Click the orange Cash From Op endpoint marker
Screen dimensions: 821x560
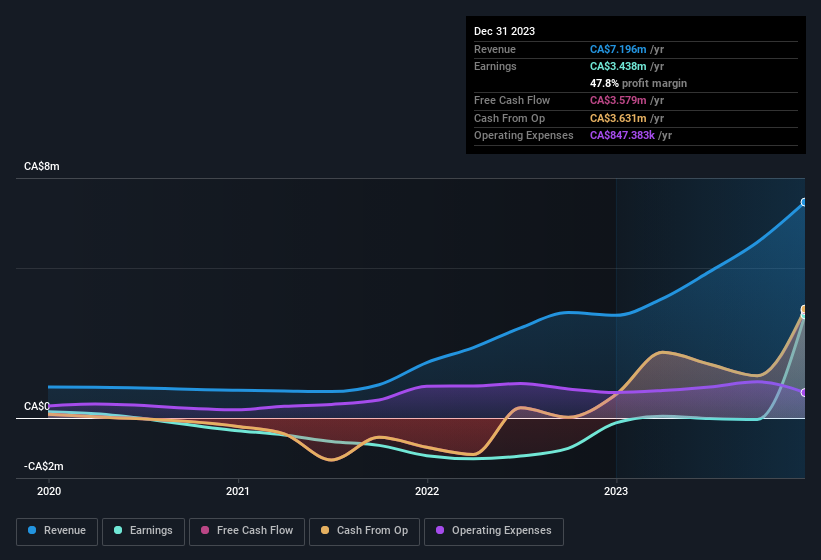click(x=804, y=309)
